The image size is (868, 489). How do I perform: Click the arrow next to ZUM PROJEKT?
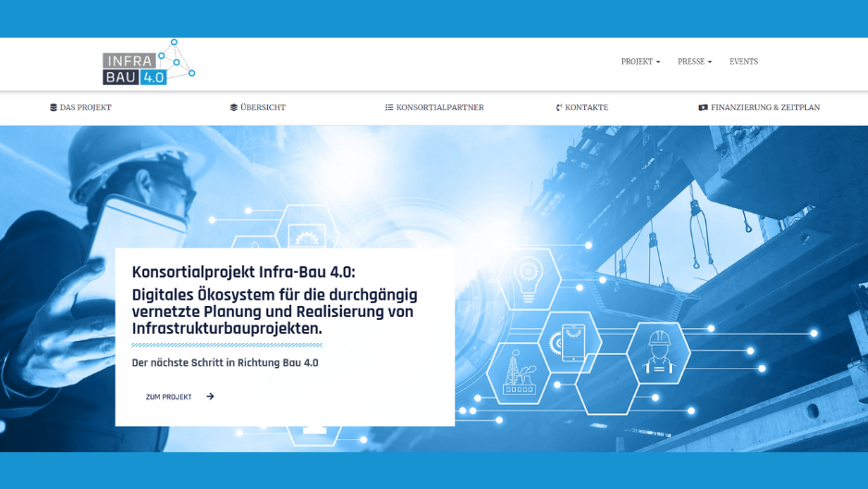211,397
